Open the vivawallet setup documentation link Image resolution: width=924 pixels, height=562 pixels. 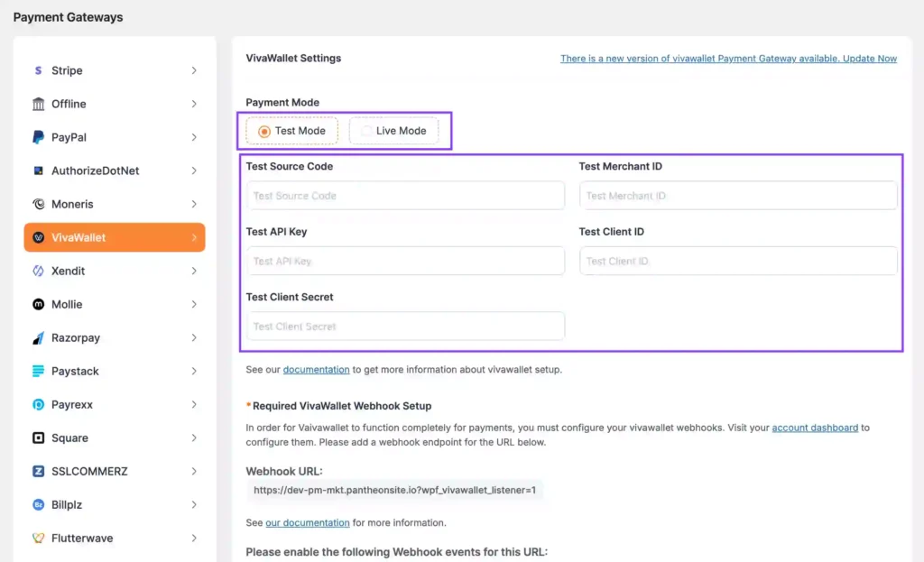tap(316, 369)
